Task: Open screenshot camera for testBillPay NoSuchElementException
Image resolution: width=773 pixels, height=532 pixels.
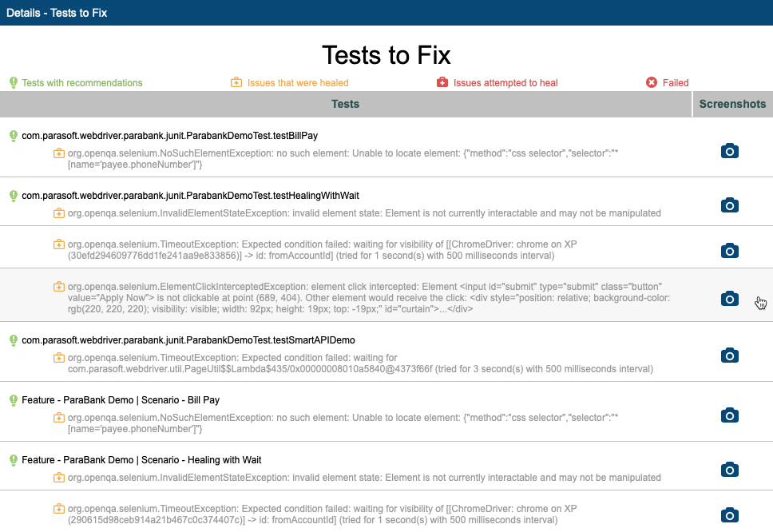Action: tap(730, 151)
